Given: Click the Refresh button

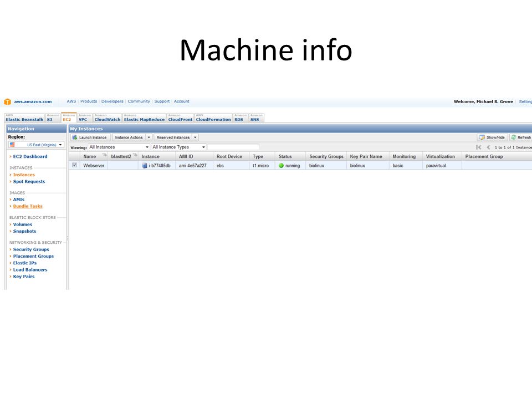Looking at the screenshot, I should pos(521,137).
